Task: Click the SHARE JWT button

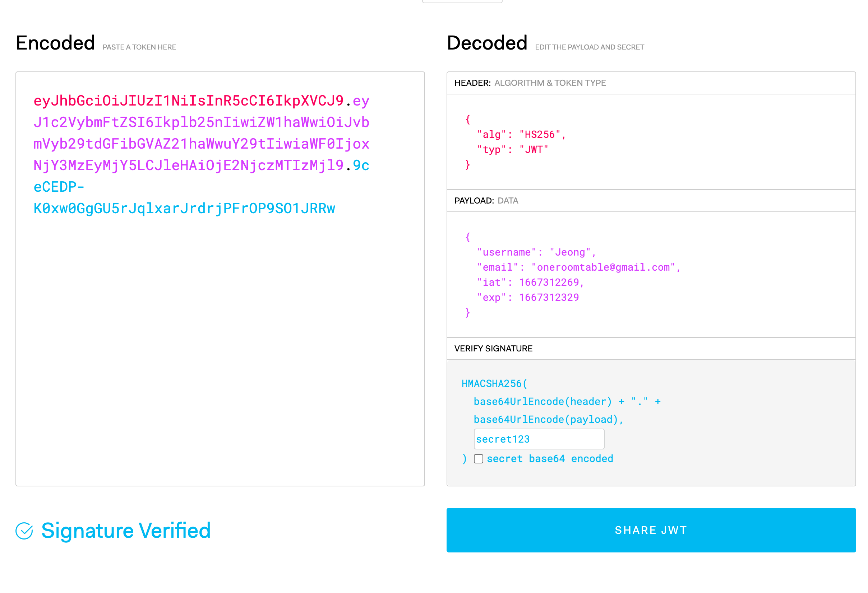Action: tap(651, 530)
